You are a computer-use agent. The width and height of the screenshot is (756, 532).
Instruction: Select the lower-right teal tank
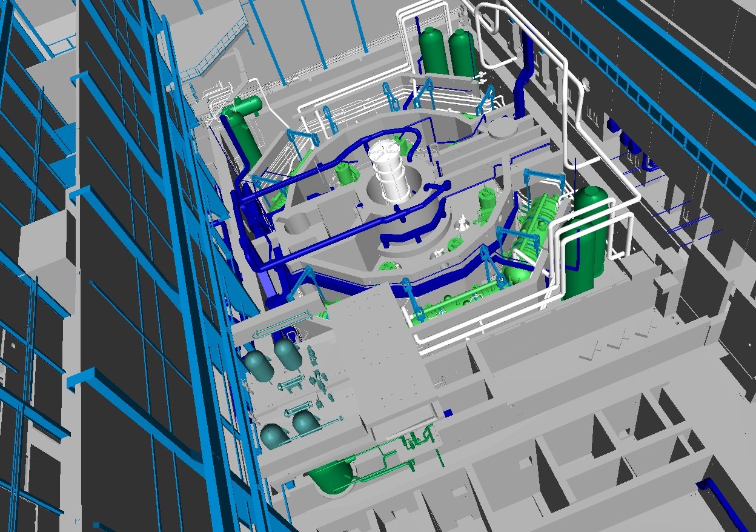click(x=304, y=422)
